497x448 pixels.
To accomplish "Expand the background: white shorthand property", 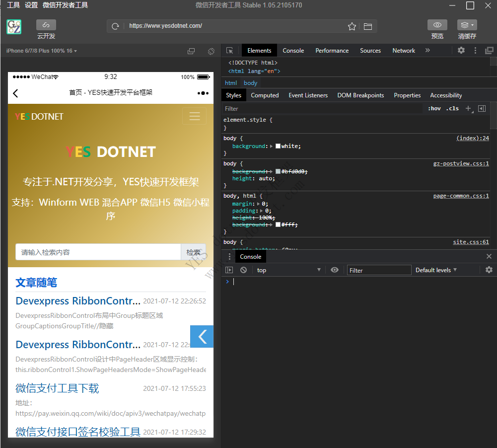I will tap(271, 146).
